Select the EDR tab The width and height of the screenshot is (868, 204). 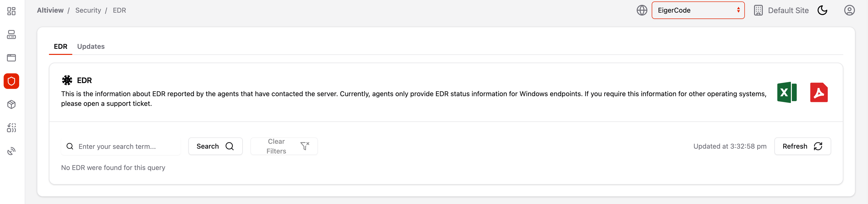(x=61, y=47)
